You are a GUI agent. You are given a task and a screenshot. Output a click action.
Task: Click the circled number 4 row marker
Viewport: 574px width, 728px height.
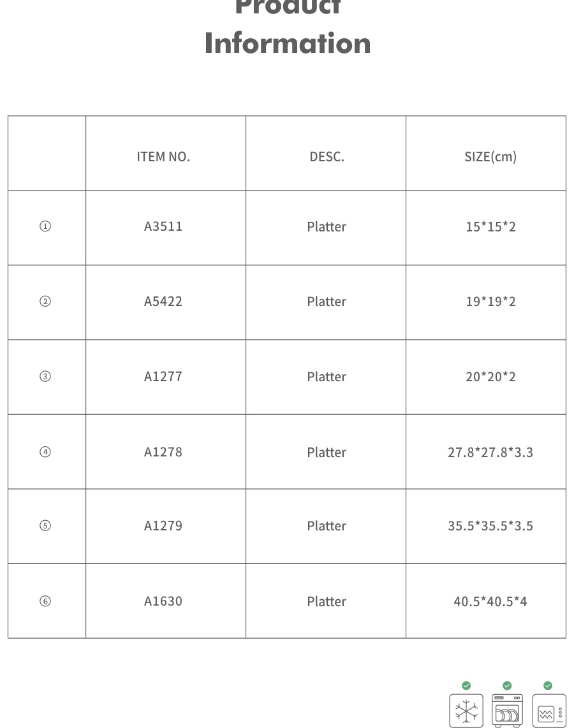click(45, 452)
